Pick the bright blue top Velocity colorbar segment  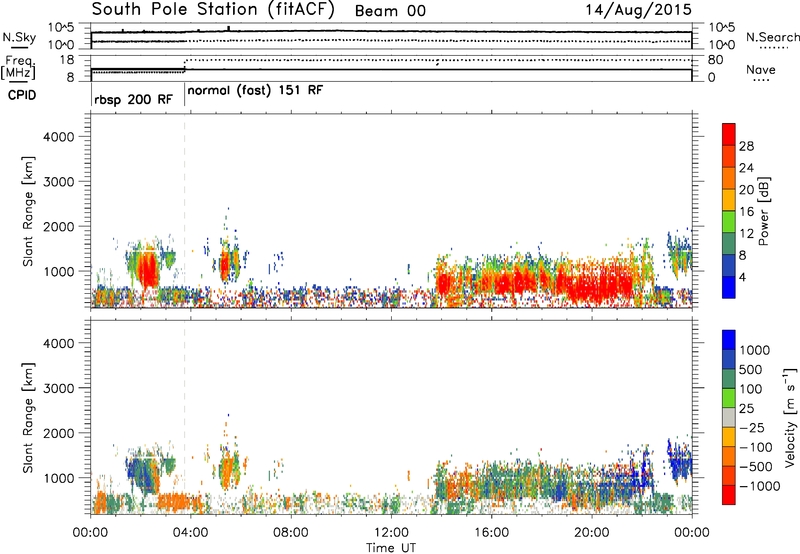click(x=729, y=340)
